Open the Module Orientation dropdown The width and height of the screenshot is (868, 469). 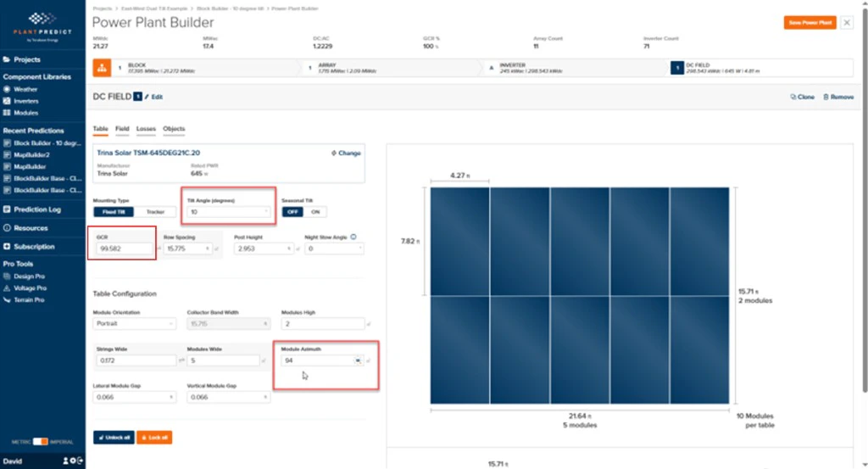point(135,323)
